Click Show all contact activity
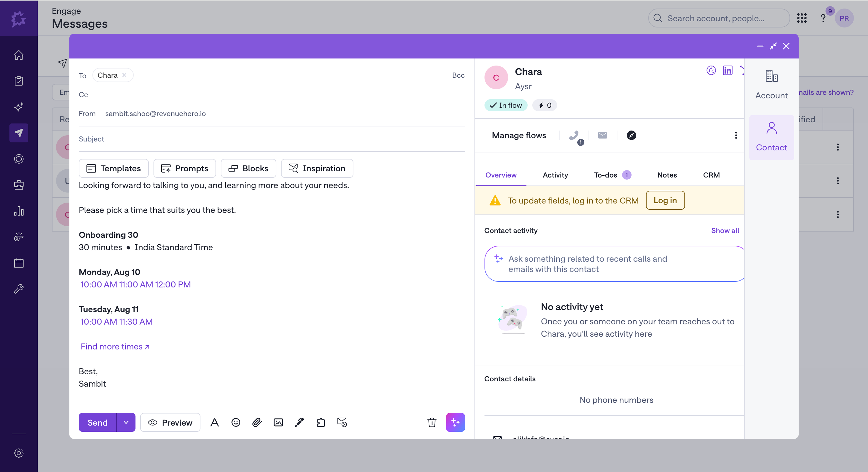The image size is (868, 472). [x=725, y=231]
